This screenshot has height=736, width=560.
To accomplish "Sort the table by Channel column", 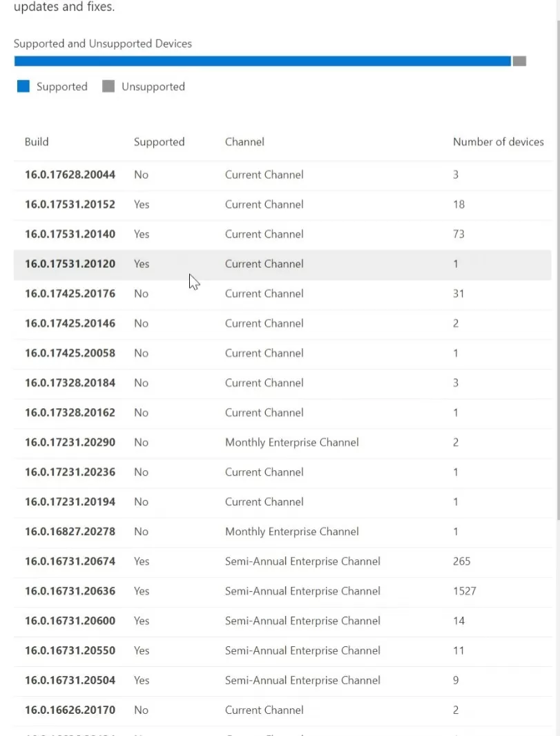I will (x=244, y=142).
